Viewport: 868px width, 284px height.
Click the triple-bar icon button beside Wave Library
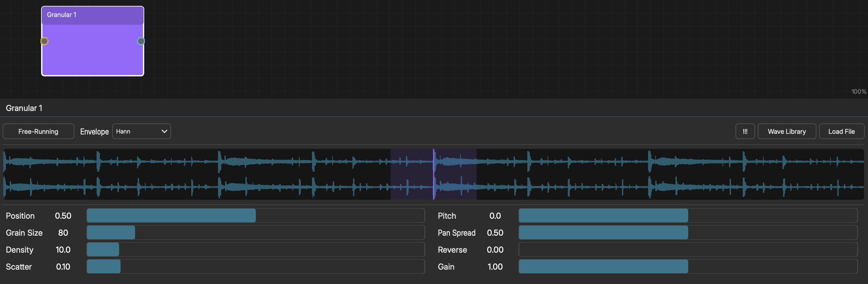pos(745,131)
